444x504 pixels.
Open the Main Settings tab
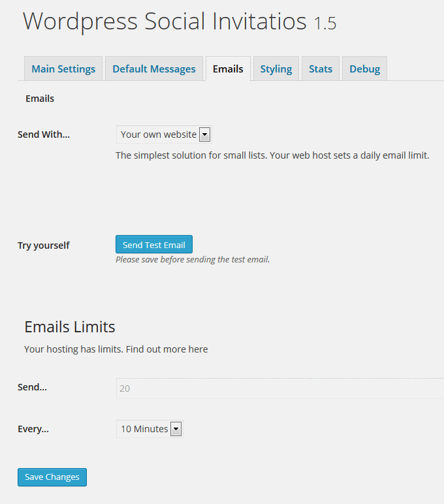[x=63, y=69]
